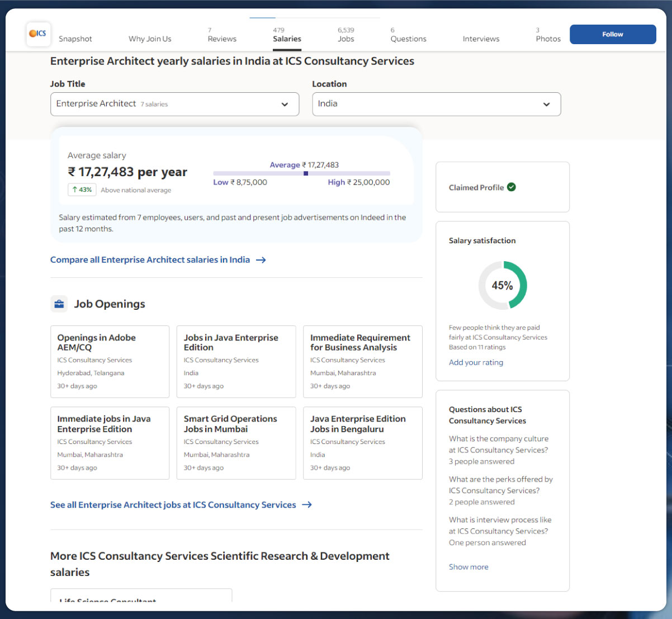Click the 45% salary satisfaction donut chart
Screen dimensions: 672x619
503,285
